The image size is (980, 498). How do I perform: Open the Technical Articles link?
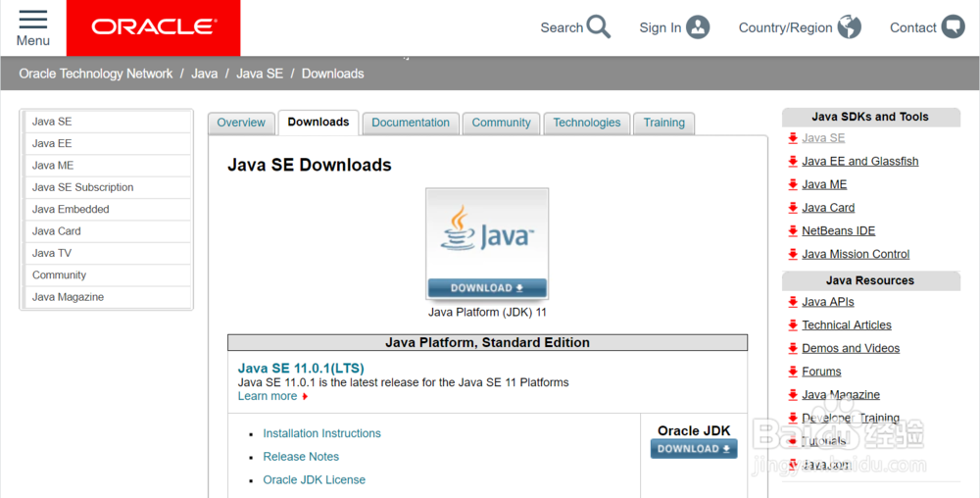click(x=847, y=324)
